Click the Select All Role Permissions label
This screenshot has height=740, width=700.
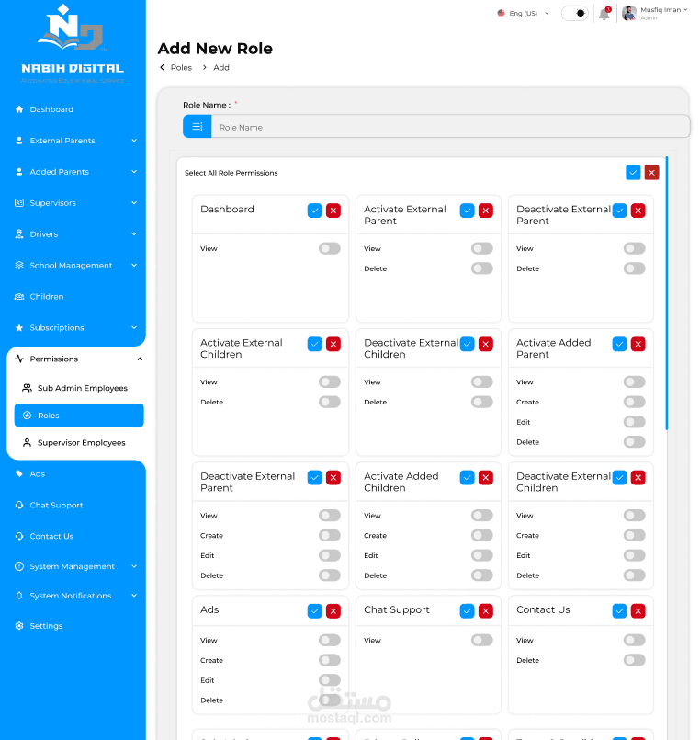tap(231, 173)
